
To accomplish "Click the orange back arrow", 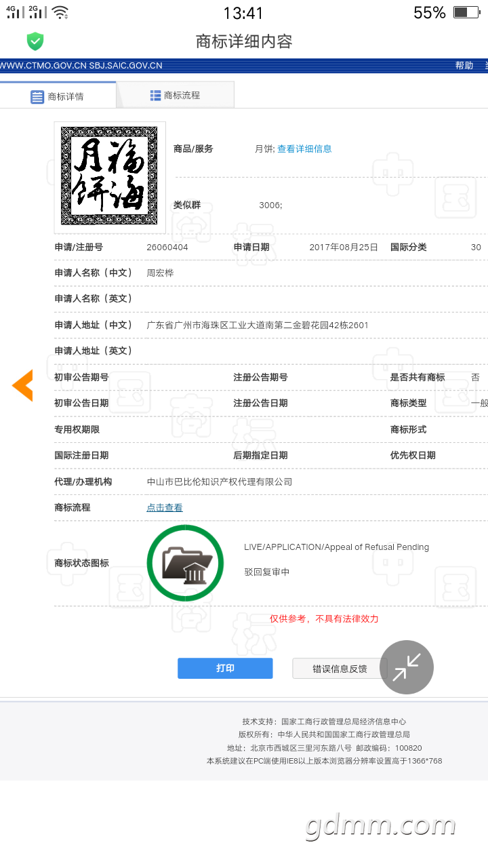I will coord(22,386).
